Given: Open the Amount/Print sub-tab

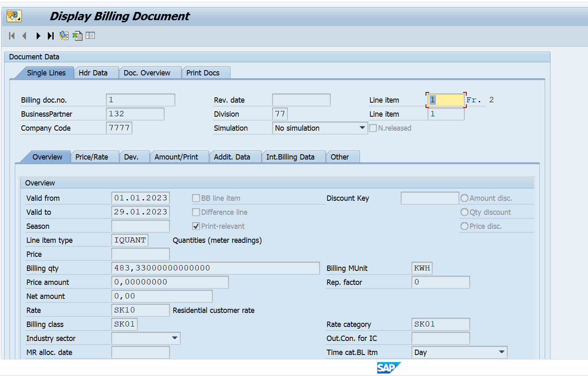Looking at the screenshot, I should coord(176,157).
